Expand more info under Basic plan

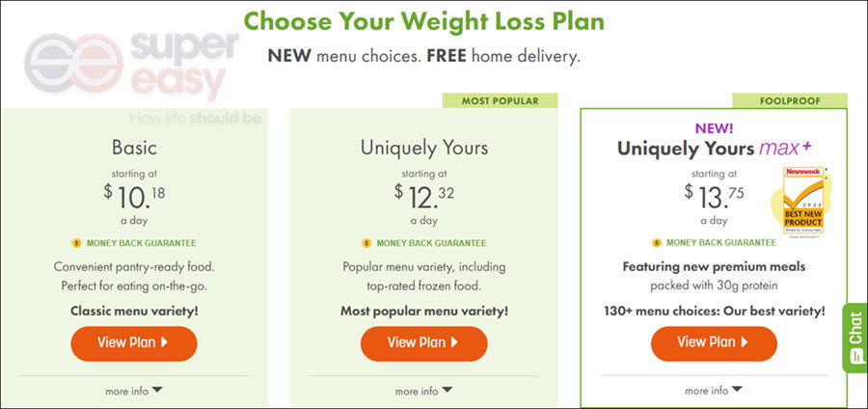(x=134, y=391)
